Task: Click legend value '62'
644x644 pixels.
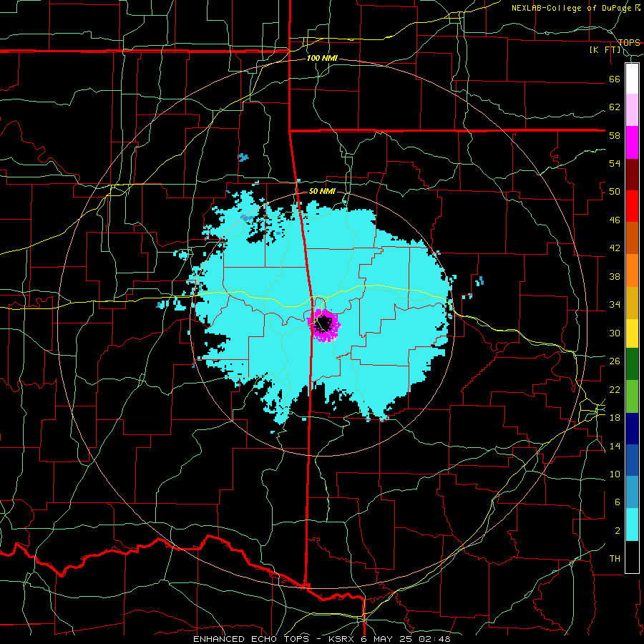Action: click(615, 107)
